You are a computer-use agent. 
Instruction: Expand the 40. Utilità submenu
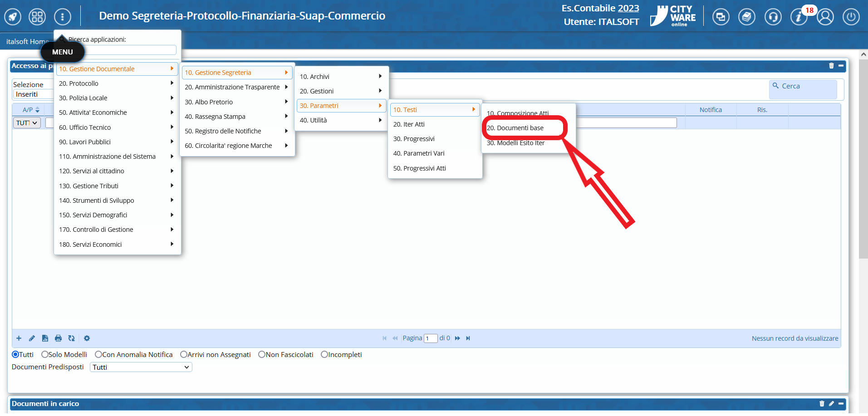pyautogui.click(x=341, y=120)
